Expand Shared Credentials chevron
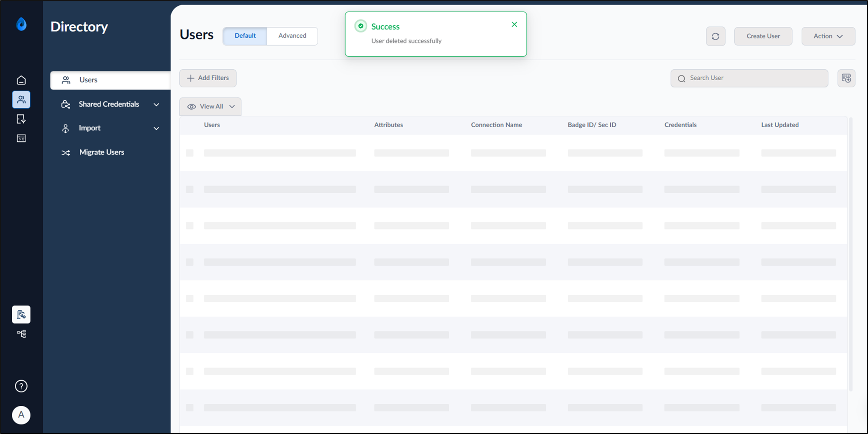The height and width of the screenshot is (434, 868). coord(156,104)
